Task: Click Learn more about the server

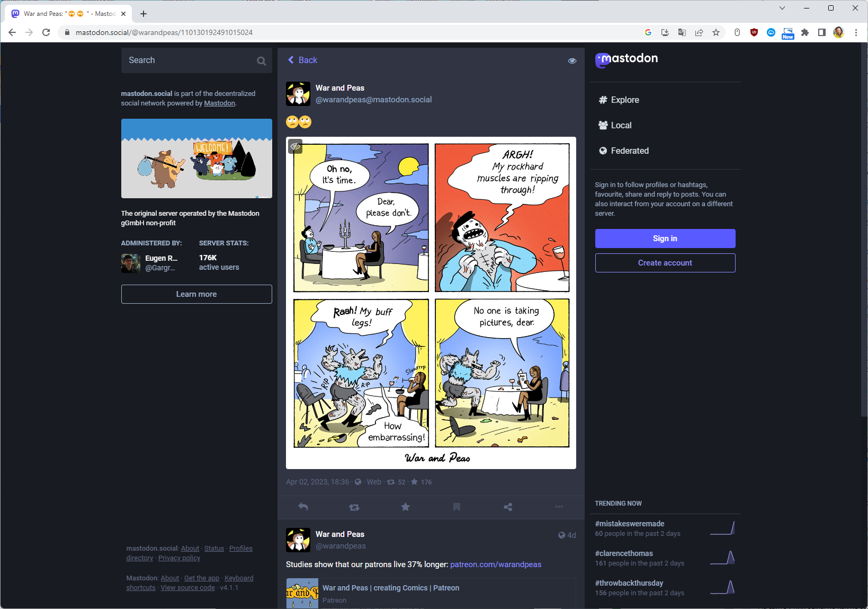Action: click(196, 294)
